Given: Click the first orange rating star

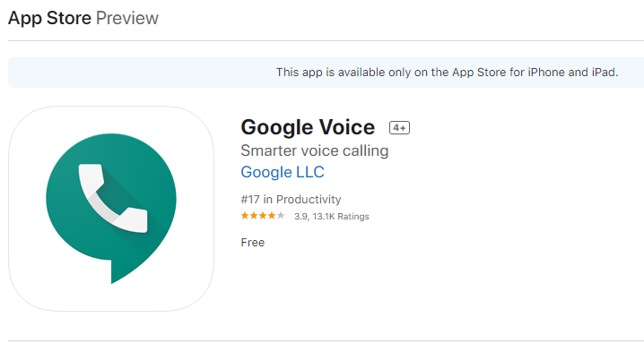Looking at the screenshot, I should coord(245,216).
